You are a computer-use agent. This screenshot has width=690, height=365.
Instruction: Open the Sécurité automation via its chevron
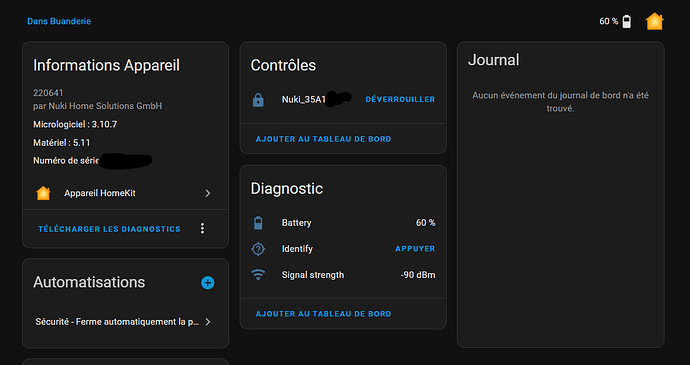(208, 322)
